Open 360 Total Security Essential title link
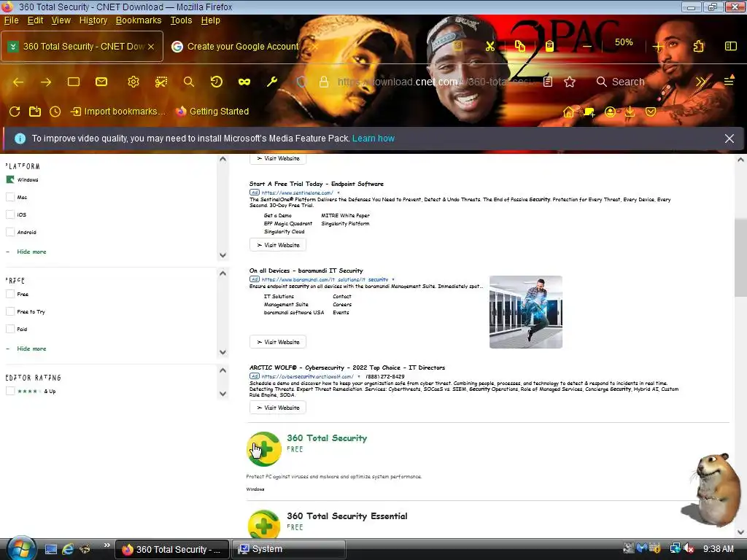The width and height of the screenshot is (747, 560). (x=347, y=516)
